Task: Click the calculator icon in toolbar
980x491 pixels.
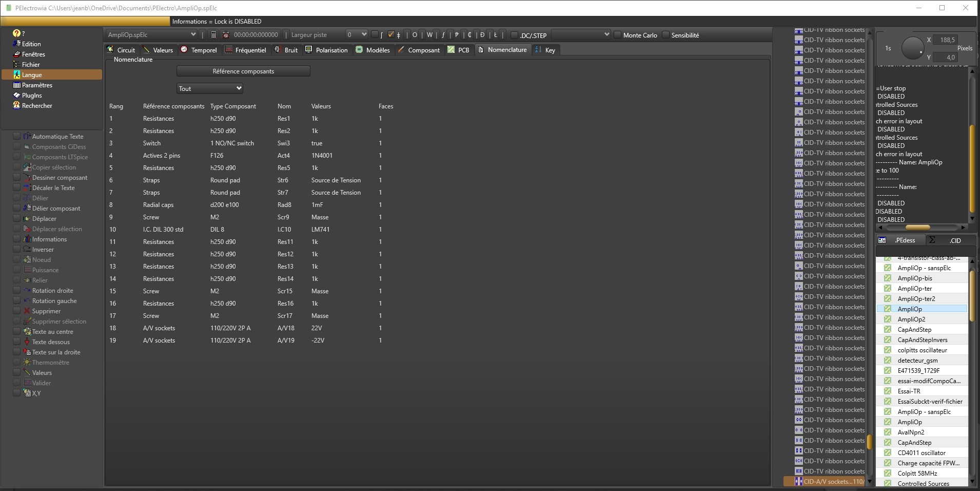Action: (213, 35)
